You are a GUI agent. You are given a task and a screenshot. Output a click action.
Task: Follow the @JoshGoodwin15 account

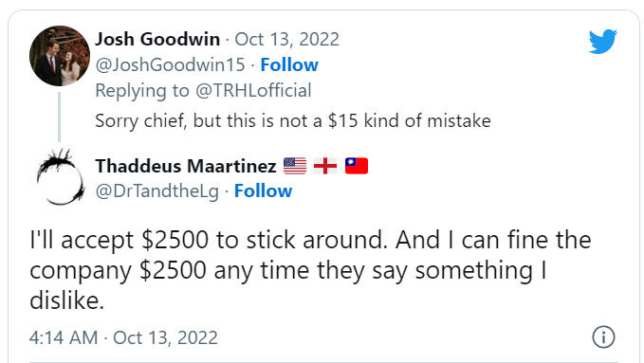(289, 64)
